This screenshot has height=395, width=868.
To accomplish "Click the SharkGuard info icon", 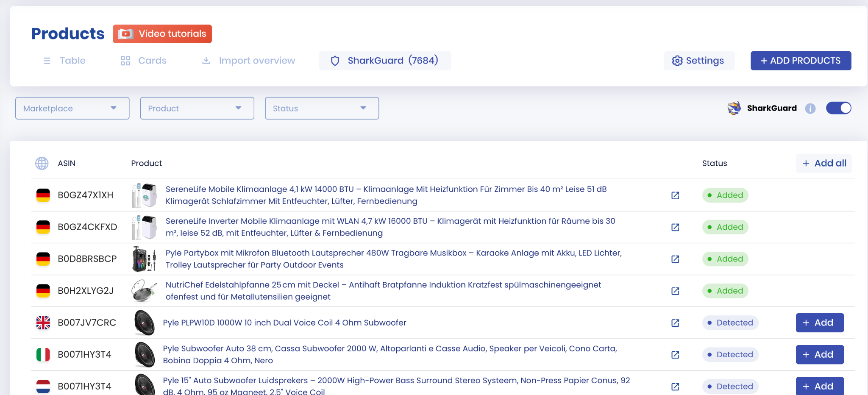I will [810, 108].
